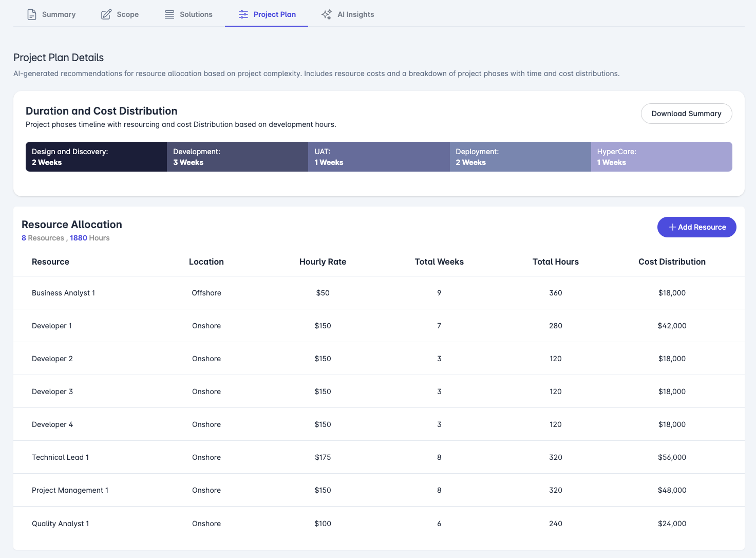Click the $18,000 cost for Developer 2
This screenshot has width=756, height=558.
pos(672,359)
